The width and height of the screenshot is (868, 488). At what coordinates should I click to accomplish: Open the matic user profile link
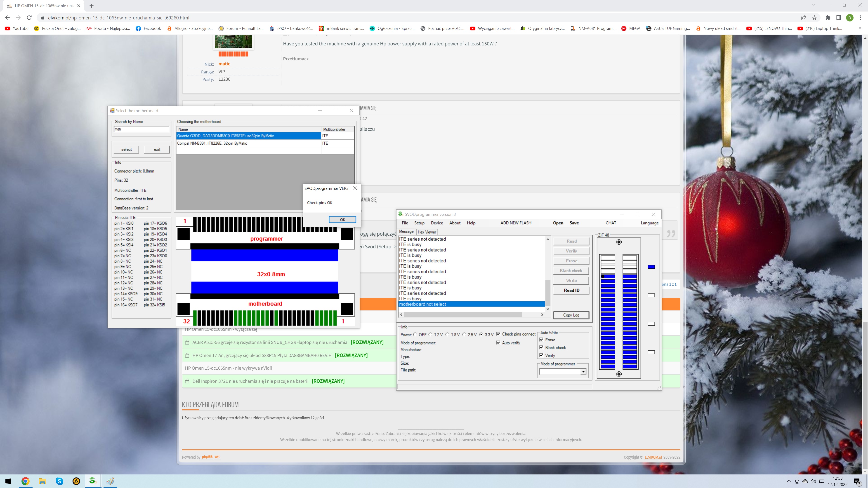224,64
